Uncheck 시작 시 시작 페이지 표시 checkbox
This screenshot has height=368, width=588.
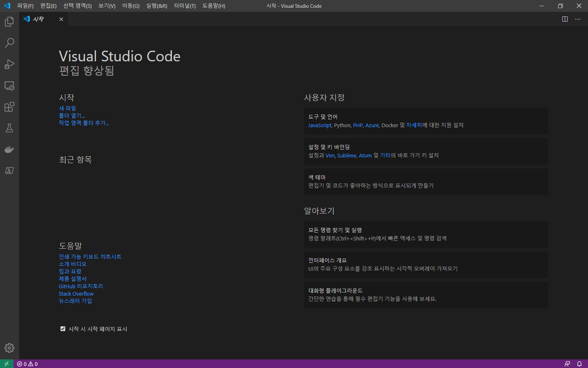[x=63, y=329]
